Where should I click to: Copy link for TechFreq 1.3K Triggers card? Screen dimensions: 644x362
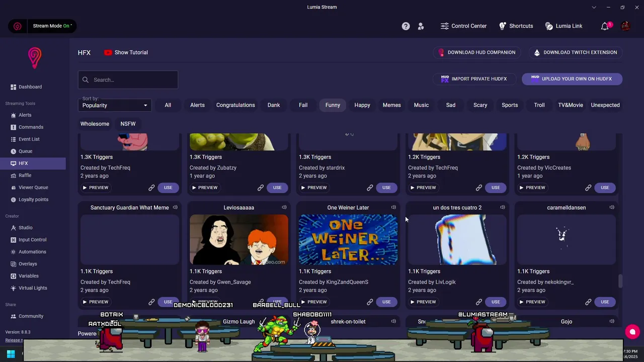pyautogui.click(x=151, y=188)
